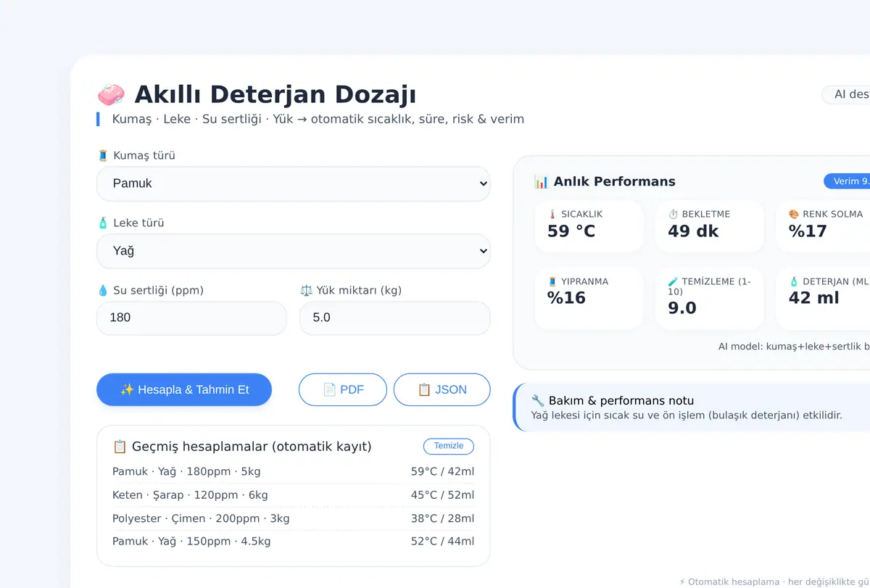The width and height of the screenshot is (870, 588).
Task: Click the sparkles icon on the Hesapla button
Action: pos(127,389)
